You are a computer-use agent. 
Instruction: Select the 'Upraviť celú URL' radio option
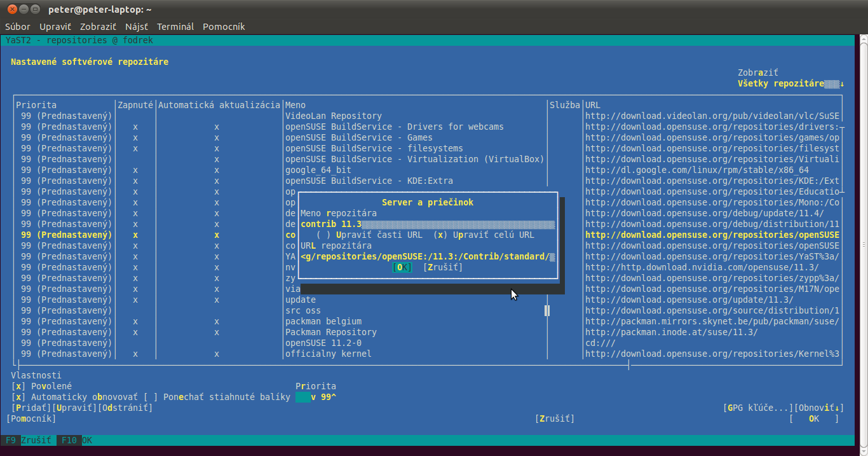[484, 235]
